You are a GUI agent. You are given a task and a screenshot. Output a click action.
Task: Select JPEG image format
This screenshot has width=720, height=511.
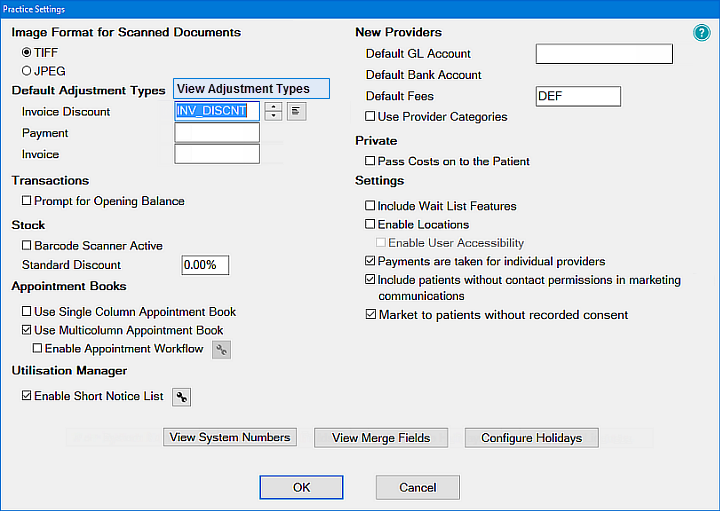[x=27, y=71]
